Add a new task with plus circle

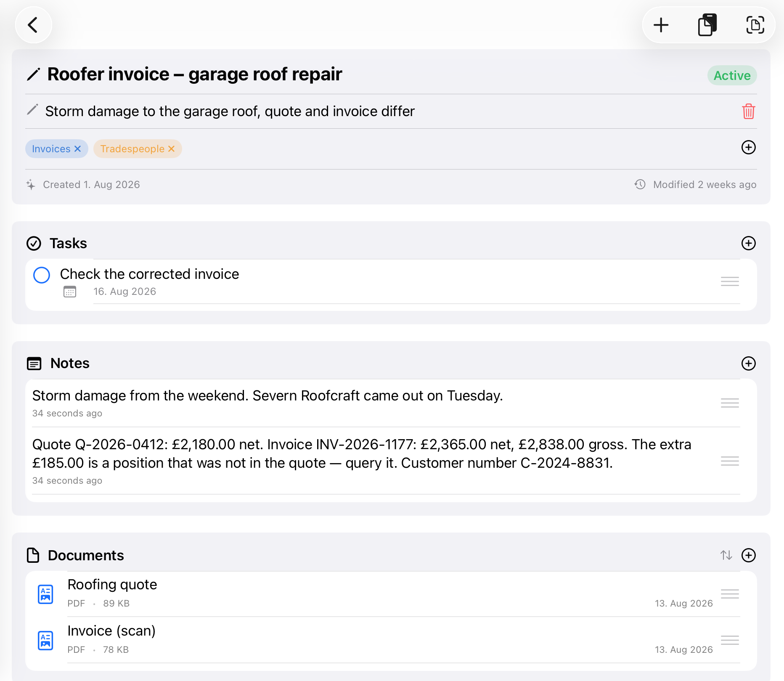coord(748,243)
